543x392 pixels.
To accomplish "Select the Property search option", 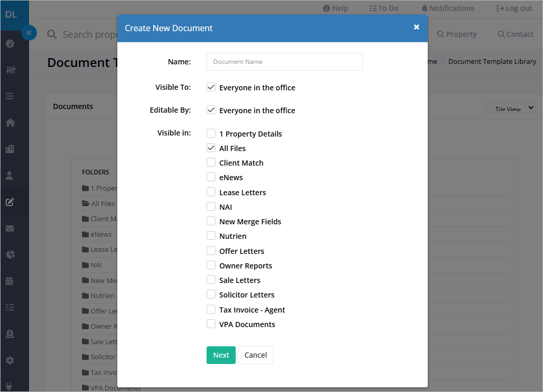I will coord(457,34).
